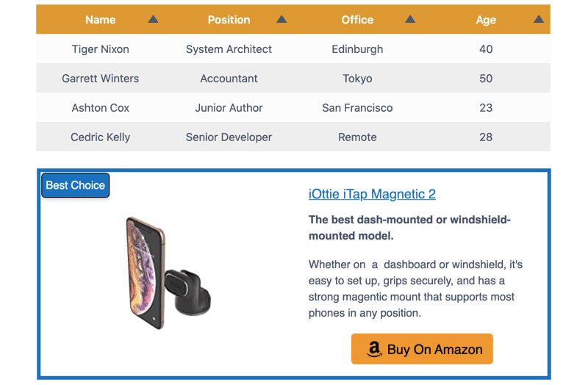Click the Best Choice badge
This screenshot has height=385, width=588.
click(76, 185)
